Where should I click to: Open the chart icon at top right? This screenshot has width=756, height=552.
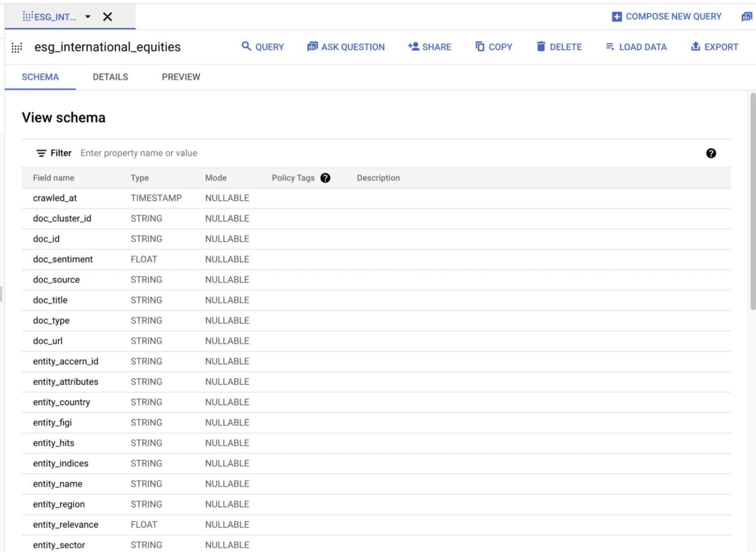point(746,17)
